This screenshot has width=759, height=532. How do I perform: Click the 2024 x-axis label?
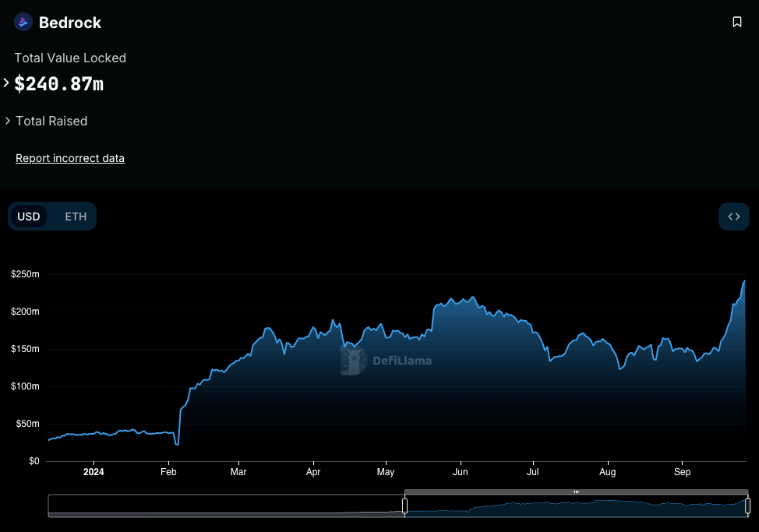94,472
